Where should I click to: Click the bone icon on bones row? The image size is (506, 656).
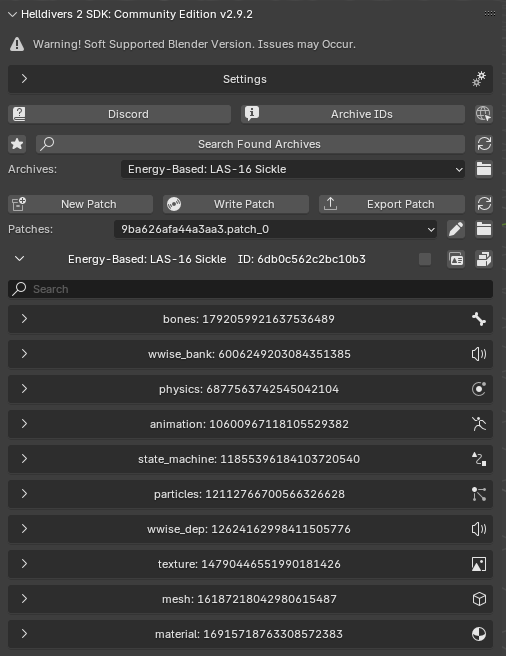coord(479,319)
